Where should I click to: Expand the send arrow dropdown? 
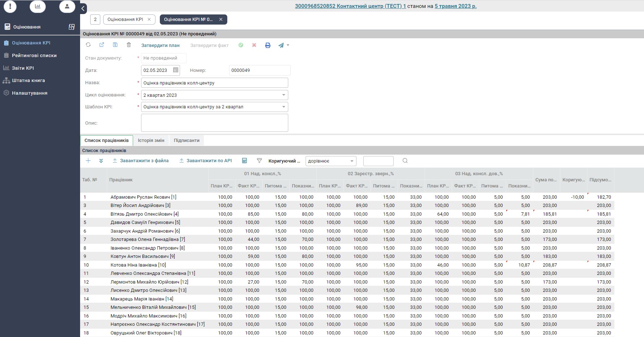coord(288,45)
